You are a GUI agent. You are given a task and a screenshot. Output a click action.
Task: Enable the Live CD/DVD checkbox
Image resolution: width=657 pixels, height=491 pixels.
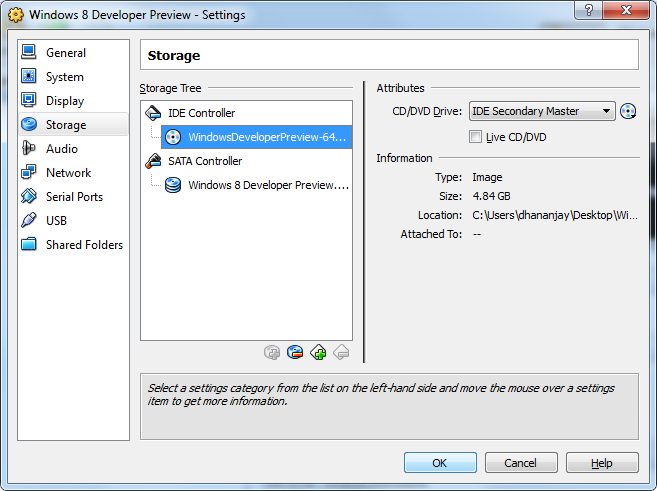point(476,137)
